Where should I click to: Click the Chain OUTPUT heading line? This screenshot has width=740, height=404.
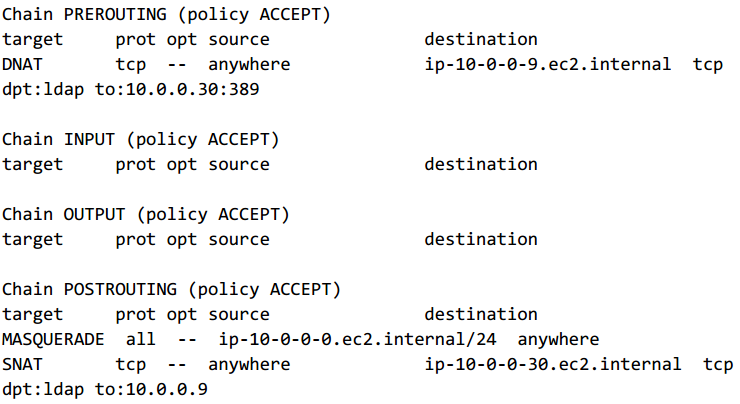(x=145, y=214)
